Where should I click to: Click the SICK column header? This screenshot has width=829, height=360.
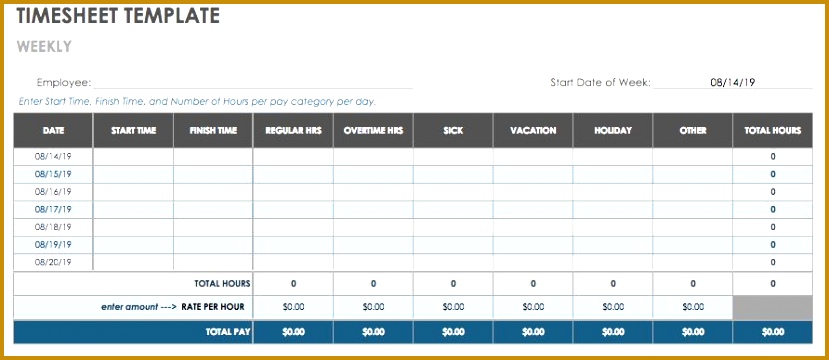pyautogui.click(x=453, y=130)
